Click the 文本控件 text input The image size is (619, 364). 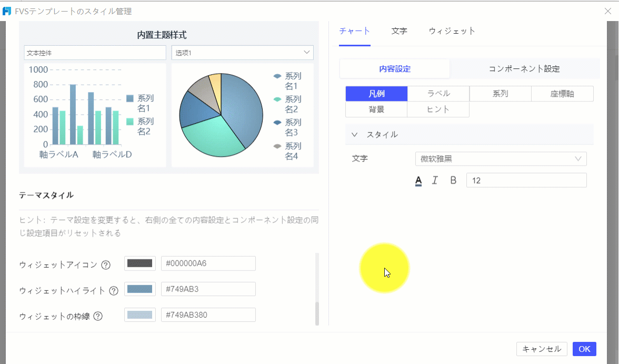click(95, 53)
